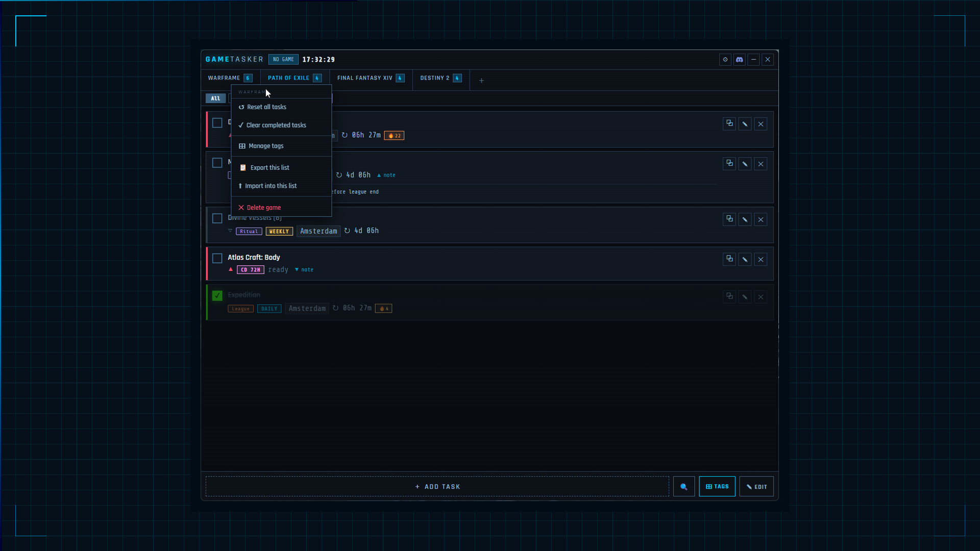Viewport: 980px width, 551px height.
Task: Expand the note on Atlas Craft: Body
Action: click(304, 270)
